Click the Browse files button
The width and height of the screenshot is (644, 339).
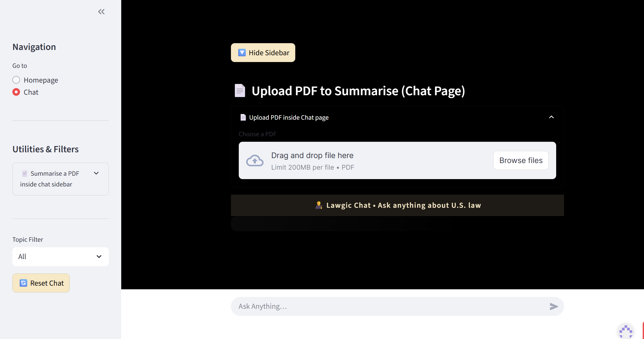521,160
